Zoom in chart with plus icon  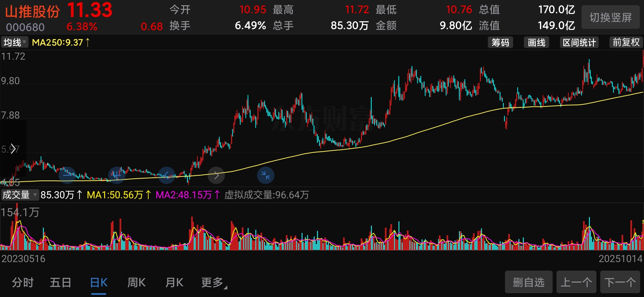click(117, 175)
